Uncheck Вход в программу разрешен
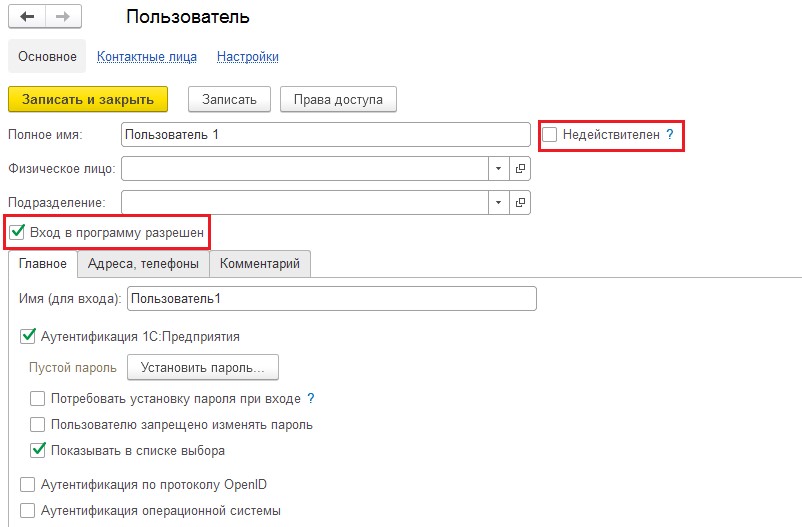 17,232
